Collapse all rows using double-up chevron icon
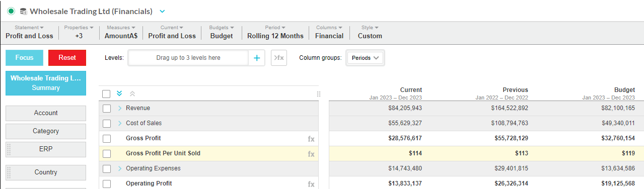The image size is (644, 189). (x=132, y=93)
